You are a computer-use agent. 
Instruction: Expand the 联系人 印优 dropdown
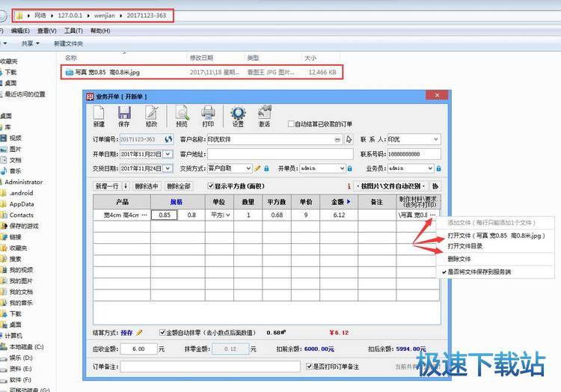(x=436, y=139)
